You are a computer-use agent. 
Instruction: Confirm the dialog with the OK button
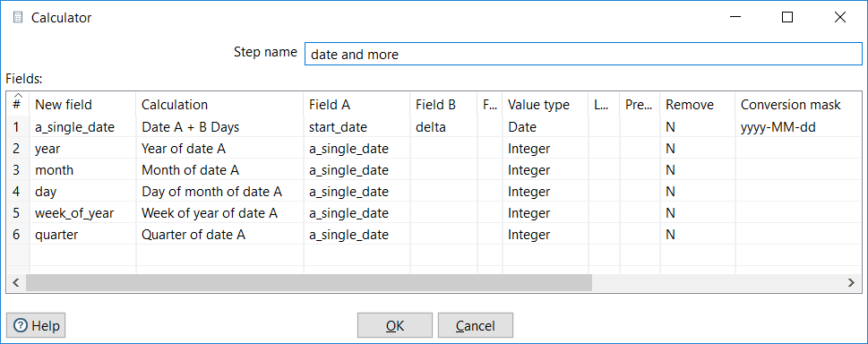coord(395,325)
